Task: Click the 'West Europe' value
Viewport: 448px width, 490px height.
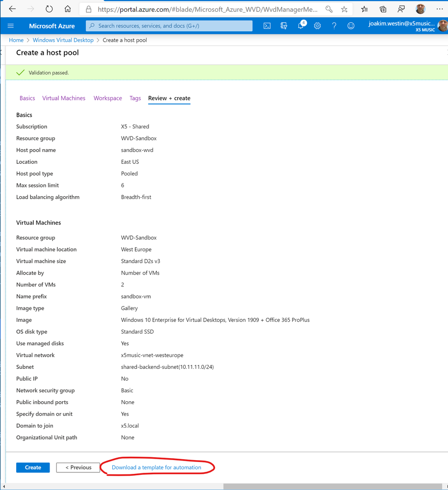Action: [x=136, y=249]
